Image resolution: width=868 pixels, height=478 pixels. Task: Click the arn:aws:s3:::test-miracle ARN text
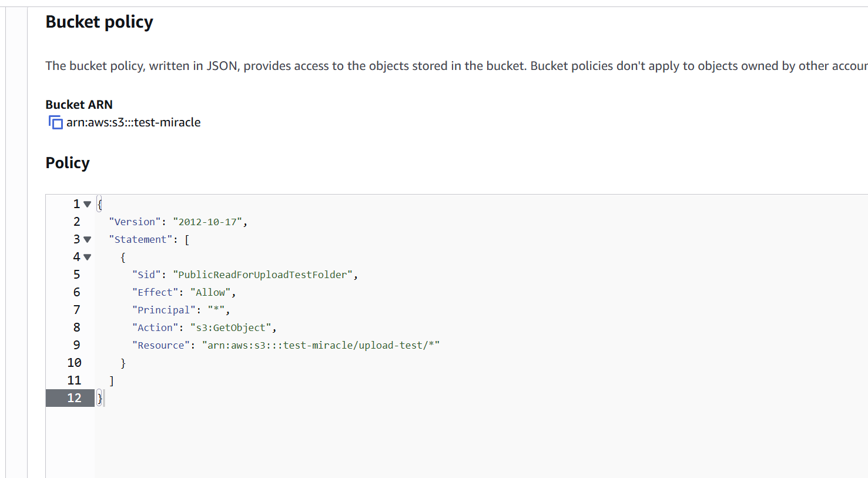[133, 122]
